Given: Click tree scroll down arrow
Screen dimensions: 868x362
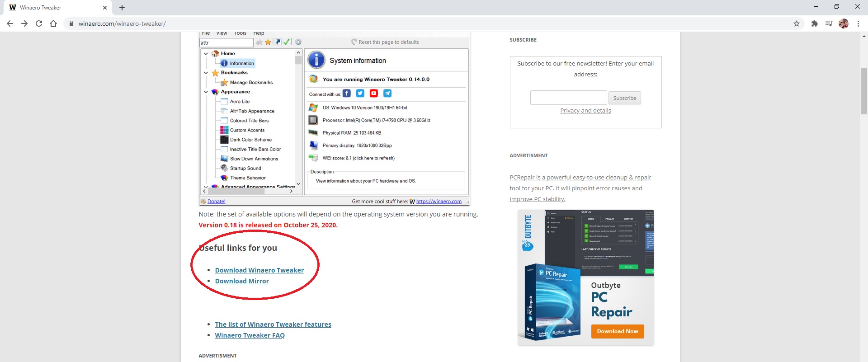Looking at the screenshot, I should coord(298,184).
